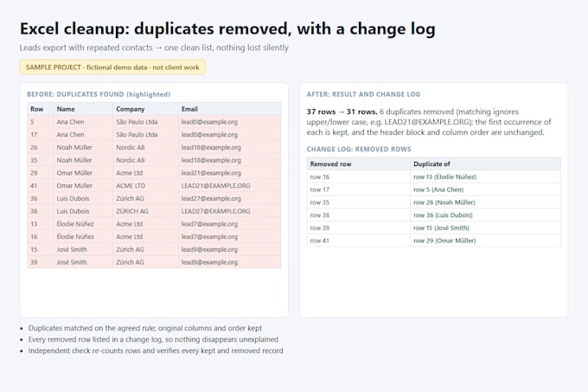Click 'row 39' in the Removed row column
Screen dimensions: 588x392
click(319, 228)
